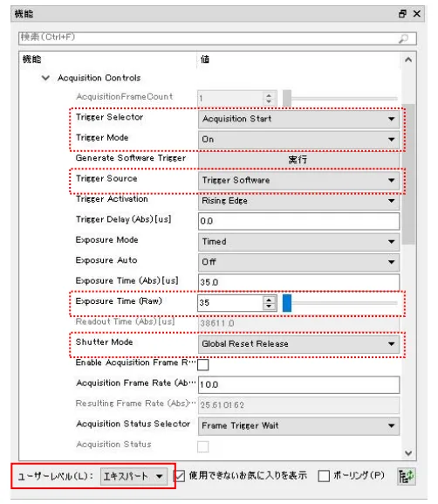Toggle 使用できないお気に入りを表示 checkbox
438x504 pixels.
point(179,476)
